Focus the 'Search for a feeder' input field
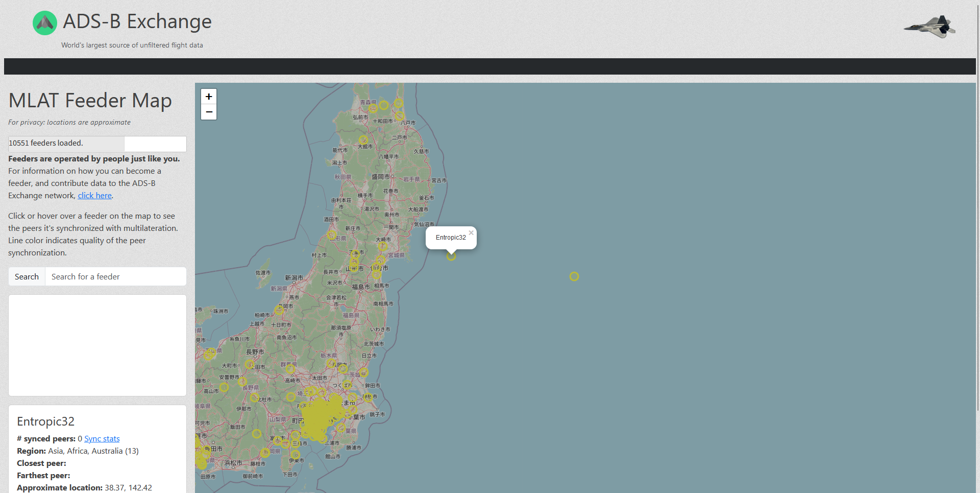 pyautogui.click(x=116, y=276)
